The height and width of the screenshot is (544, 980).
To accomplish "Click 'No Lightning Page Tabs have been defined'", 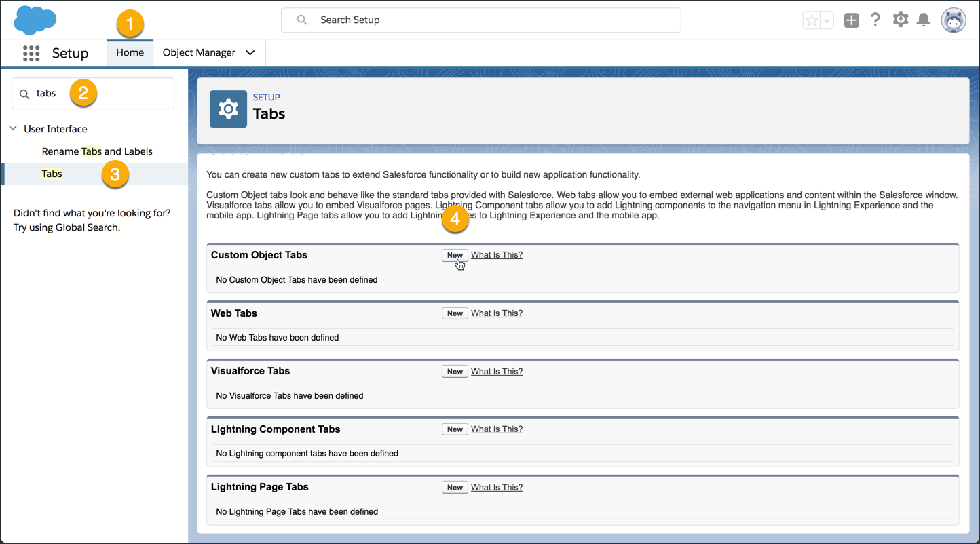I will (297, 511).
